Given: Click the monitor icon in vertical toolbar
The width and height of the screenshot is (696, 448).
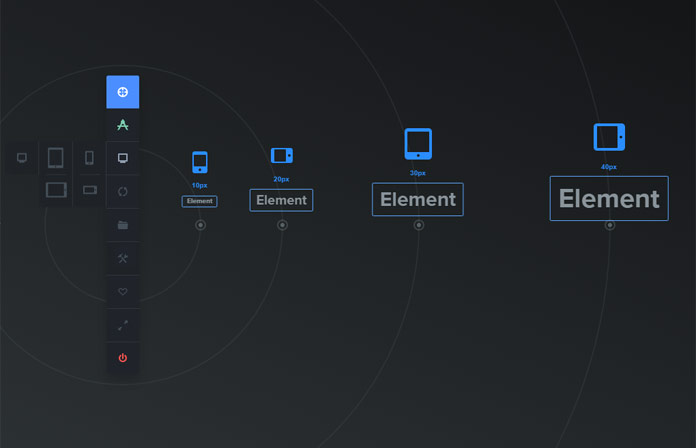Looking at the screenshot, I should pyautogui.click(x=122, y=158).
